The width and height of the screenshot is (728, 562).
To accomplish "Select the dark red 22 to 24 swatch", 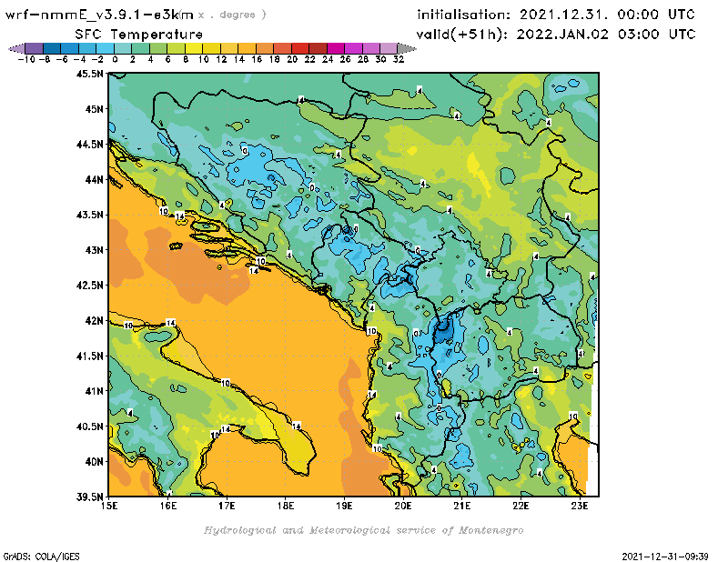I will tap(318, 48).
